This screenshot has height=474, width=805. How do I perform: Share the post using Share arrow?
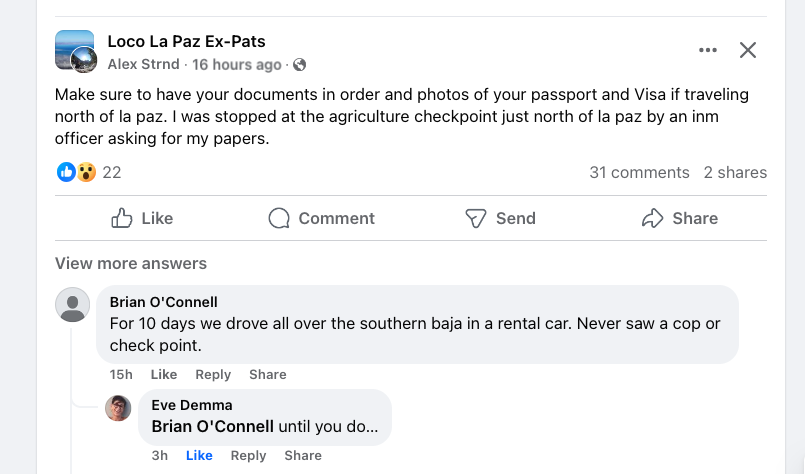coord(679,218)
